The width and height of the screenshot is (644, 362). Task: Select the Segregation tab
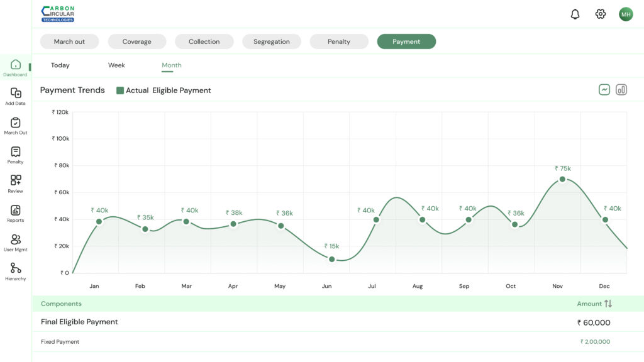point(271,41)
